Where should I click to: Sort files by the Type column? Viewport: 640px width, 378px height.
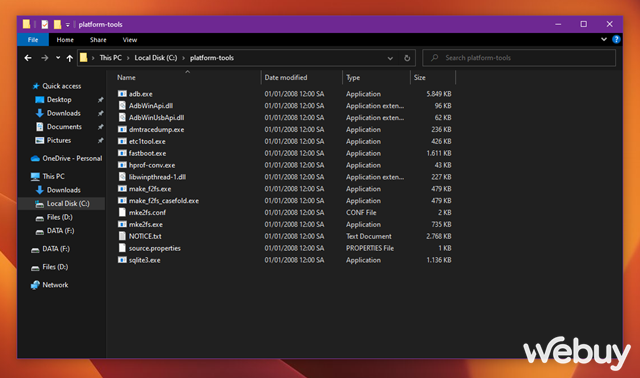coord(353,78)
